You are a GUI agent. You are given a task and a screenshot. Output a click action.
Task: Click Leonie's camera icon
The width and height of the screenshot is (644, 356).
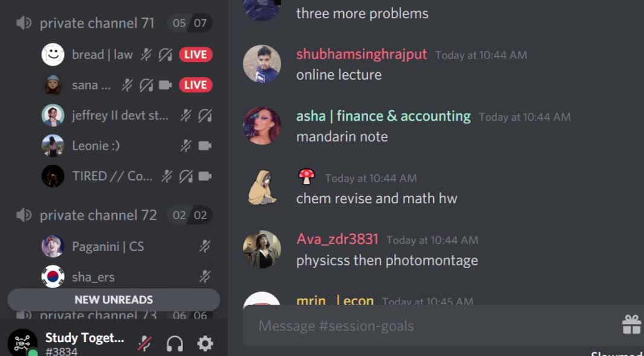pyautogui.click(x=205, y=145)
